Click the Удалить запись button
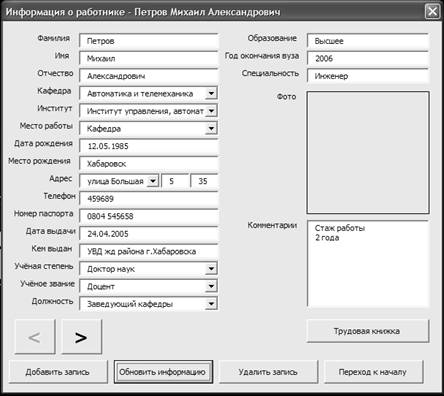 268,372
